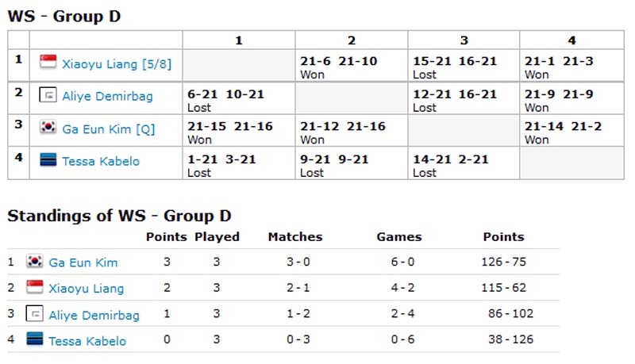Open Xiaoyu Liang [5/8] player link
635x364 pixels.
click(x=117, y=64)
